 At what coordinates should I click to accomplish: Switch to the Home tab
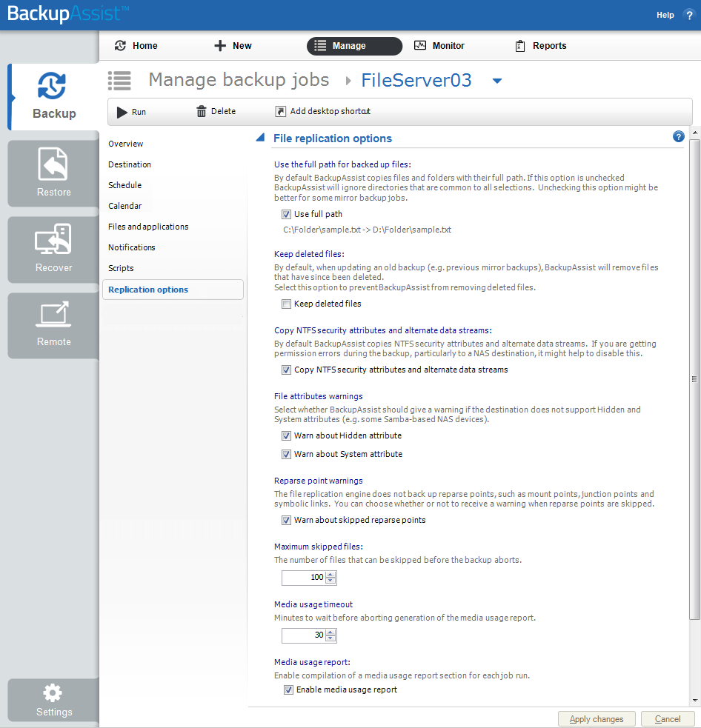(136, 45)
